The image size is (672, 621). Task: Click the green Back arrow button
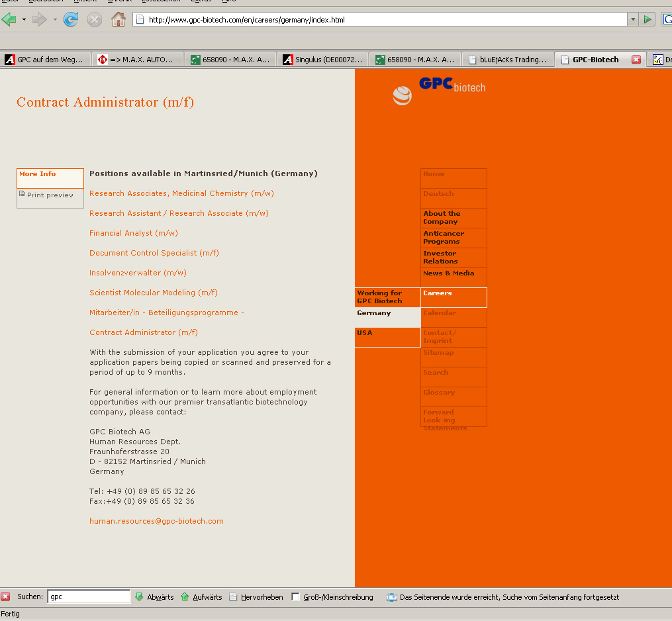(x=9, y=19)
